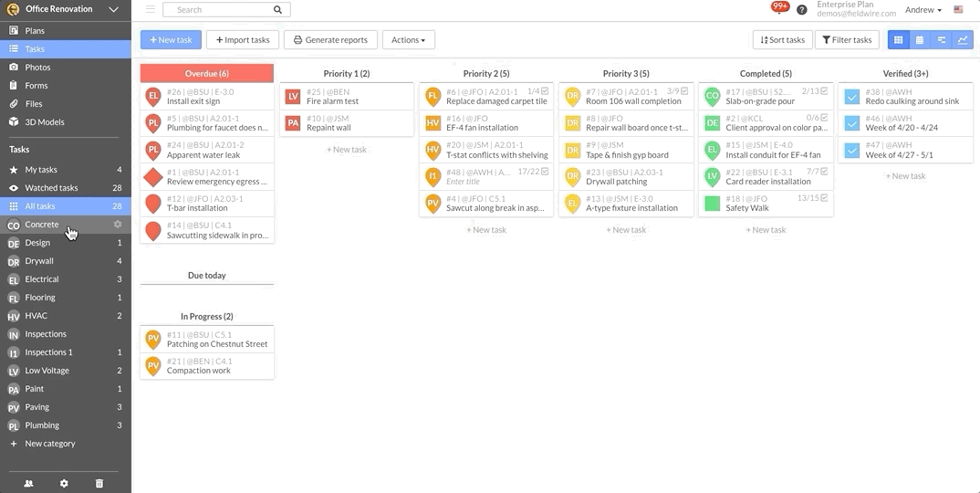Toggle verified check on Week of 4/20 - 4/24
980x493 pixels.
(x=852, y=123)
